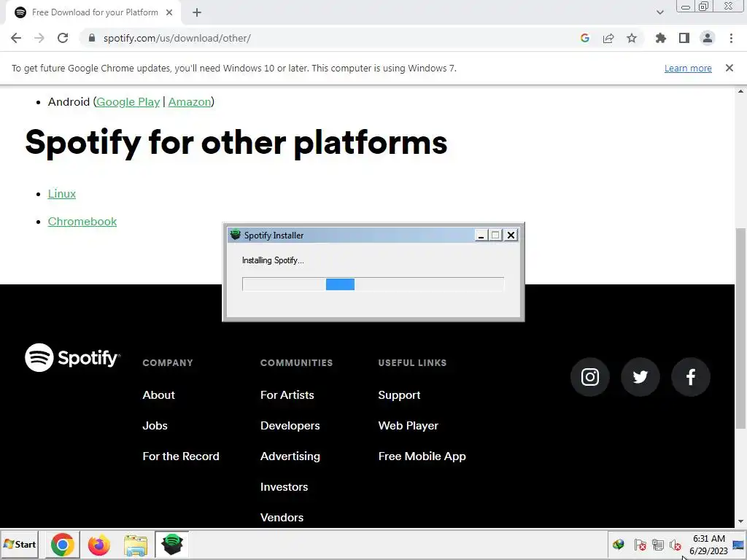Open Learn more about Chrome updates
Screen dimensions: 747x560
pos(688,68)
